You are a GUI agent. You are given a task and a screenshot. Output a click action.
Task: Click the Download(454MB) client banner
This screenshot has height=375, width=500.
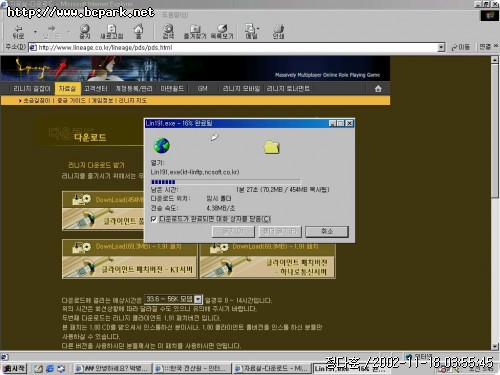point(103,211)
